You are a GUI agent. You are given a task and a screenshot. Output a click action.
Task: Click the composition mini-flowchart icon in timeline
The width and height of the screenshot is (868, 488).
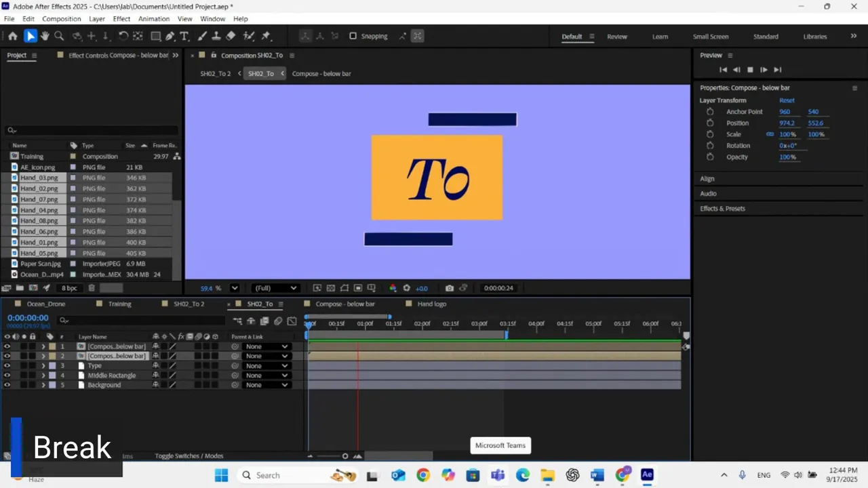pos(237,321)
